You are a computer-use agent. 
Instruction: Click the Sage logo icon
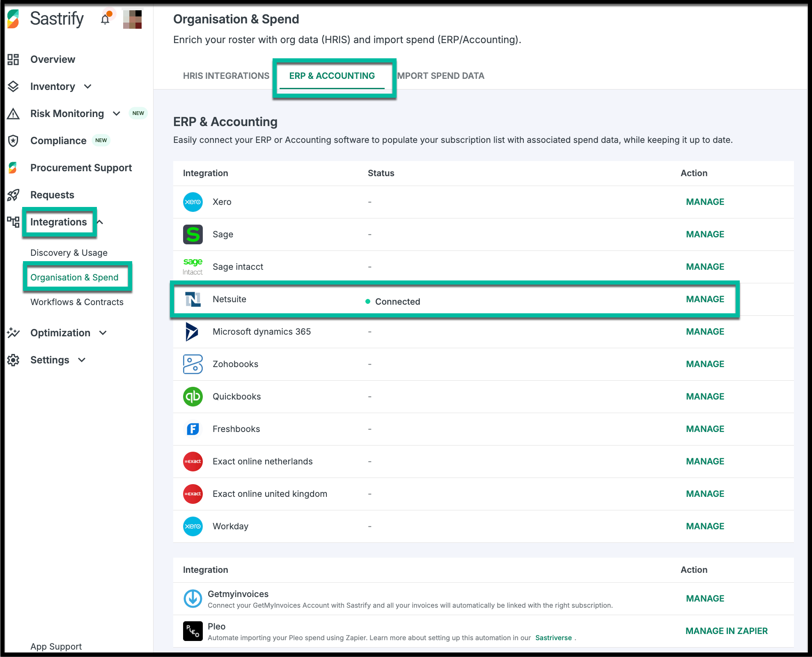point(193,234)
